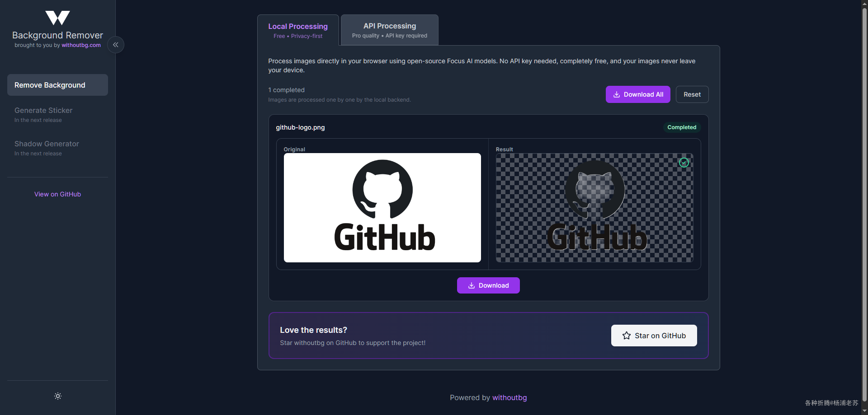Click the scrollbar down arrow
The image size is (868, 415).
pos(864,411)
